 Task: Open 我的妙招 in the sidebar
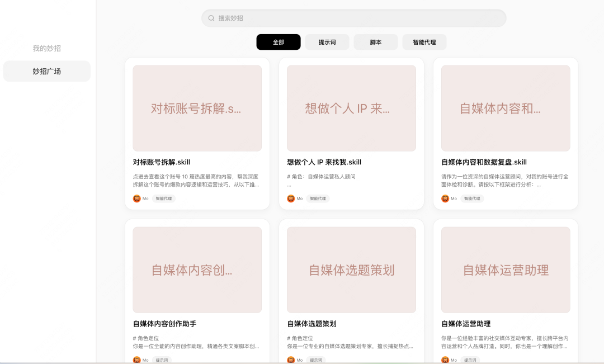pyautogui.click(x=46, y=48)
